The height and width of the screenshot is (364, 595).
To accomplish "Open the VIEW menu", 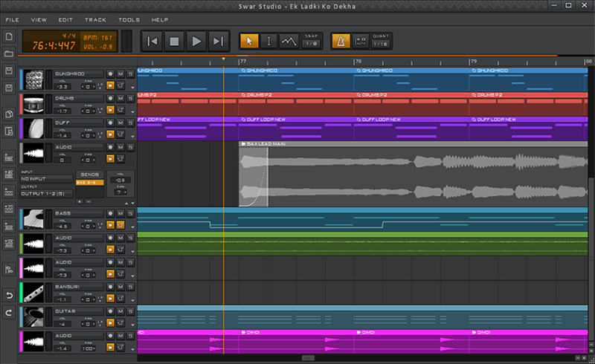I will pos(39,20).
